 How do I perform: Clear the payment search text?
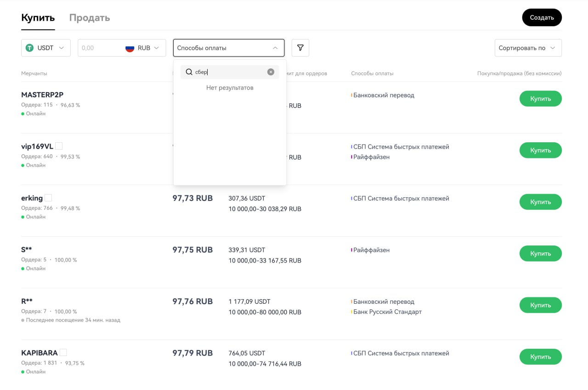pyautogui.click(x=271, y=72)
